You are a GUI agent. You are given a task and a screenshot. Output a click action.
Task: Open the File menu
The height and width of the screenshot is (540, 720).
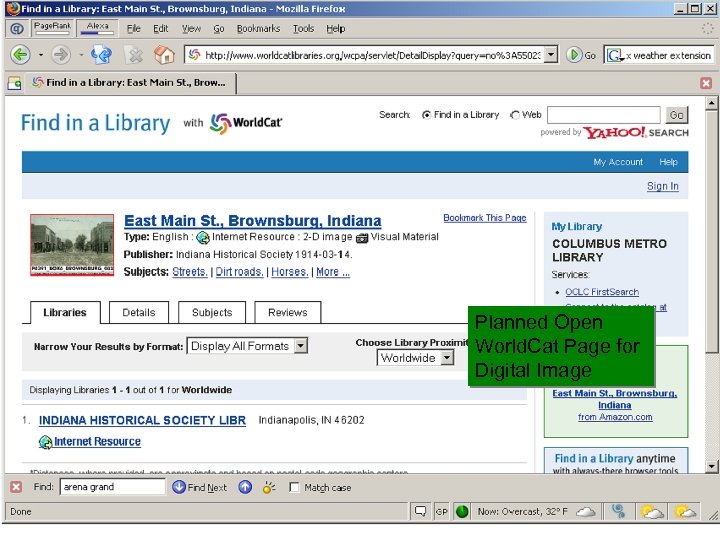[x=134, y=28]
